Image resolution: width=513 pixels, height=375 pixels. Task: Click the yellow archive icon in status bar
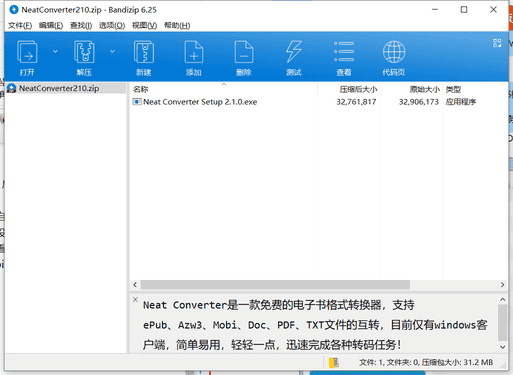click(334, 363)
